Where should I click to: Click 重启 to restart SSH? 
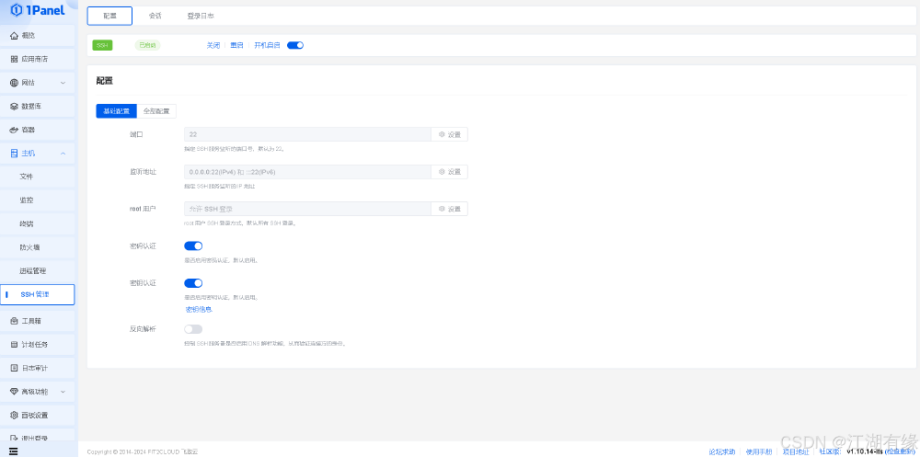tap(236, 45)
